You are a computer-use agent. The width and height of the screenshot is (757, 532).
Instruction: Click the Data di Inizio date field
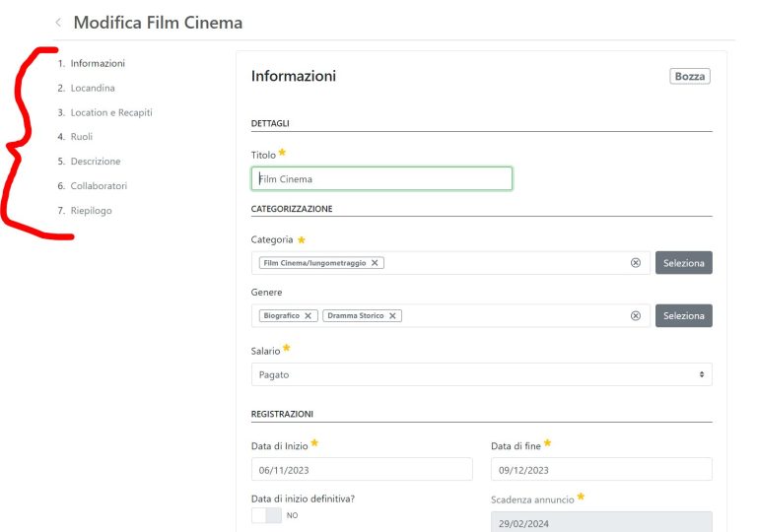click(x=362, y=470)
